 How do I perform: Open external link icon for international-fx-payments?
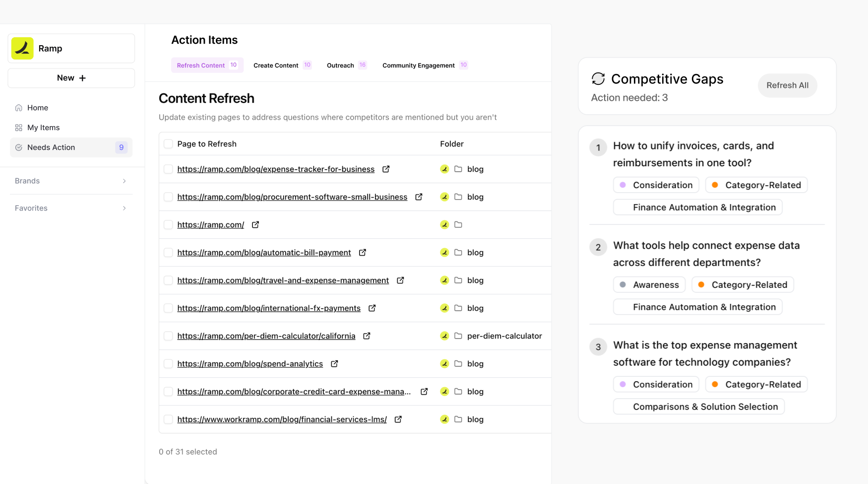[372, 308]
